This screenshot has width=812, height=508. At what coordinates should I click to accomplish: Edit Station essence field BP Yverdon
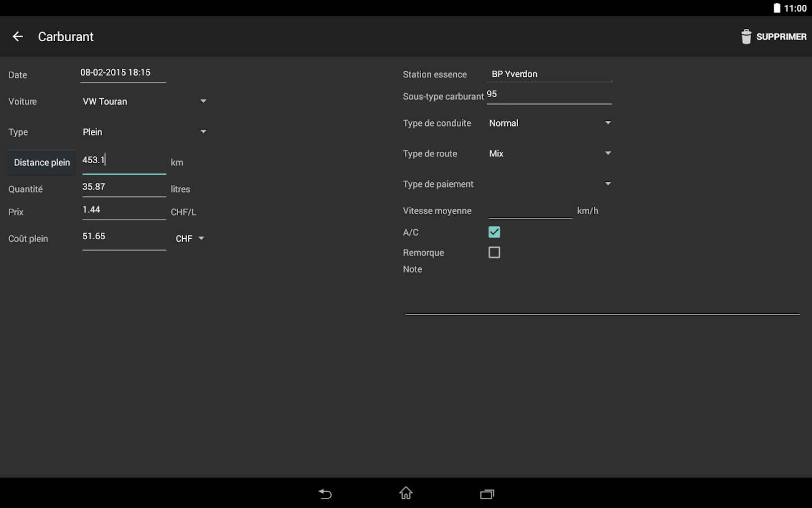click(549, 74)
